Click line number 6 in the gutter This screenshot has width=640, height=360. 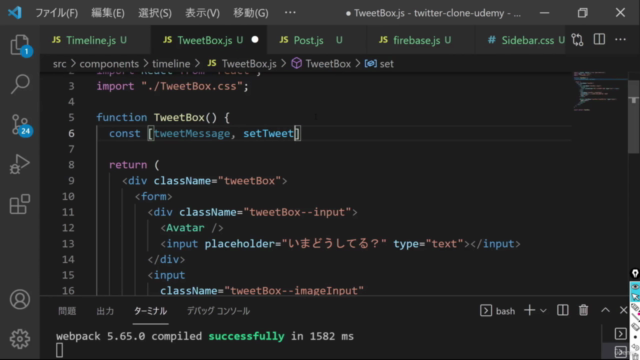point(71,133)
